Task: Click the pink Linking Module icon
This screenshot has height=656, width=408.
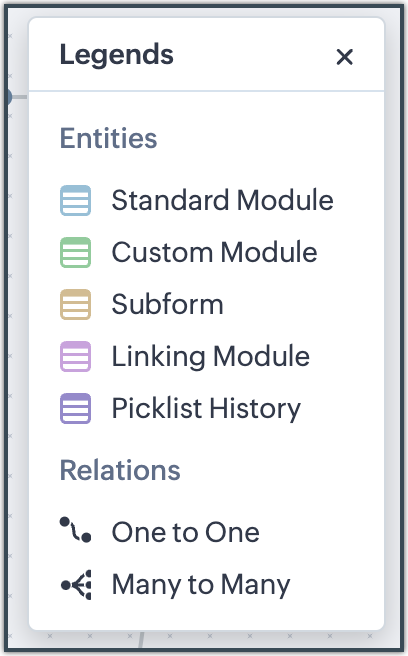Action: (75, 356)
